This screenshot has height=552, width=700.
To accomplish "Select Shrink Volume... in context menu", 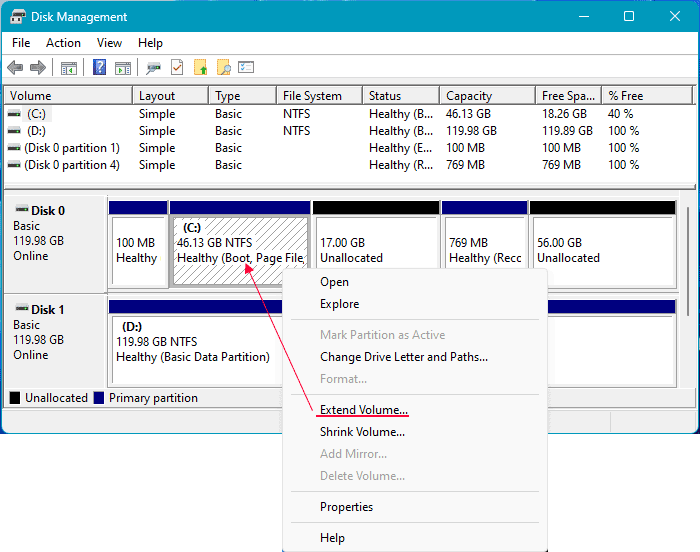I will (362, 432).
